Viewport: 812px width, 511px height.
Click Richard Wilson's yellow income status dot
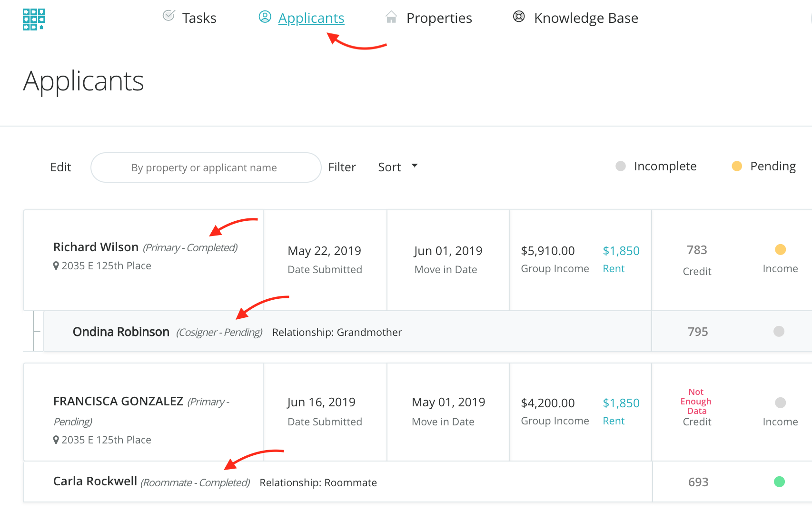(780, 249)
